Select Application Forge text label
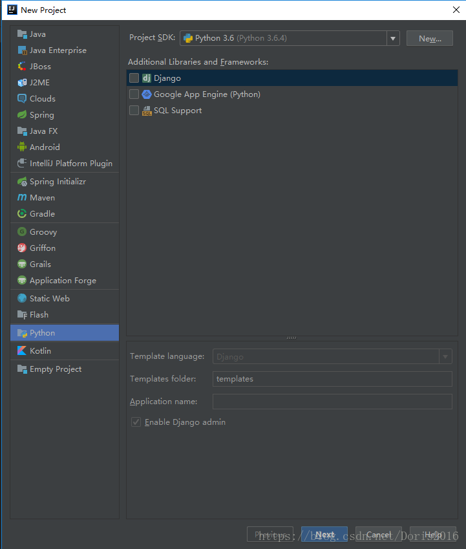The width and height of the screenshot is (466, 549). (x=63, y=280)
